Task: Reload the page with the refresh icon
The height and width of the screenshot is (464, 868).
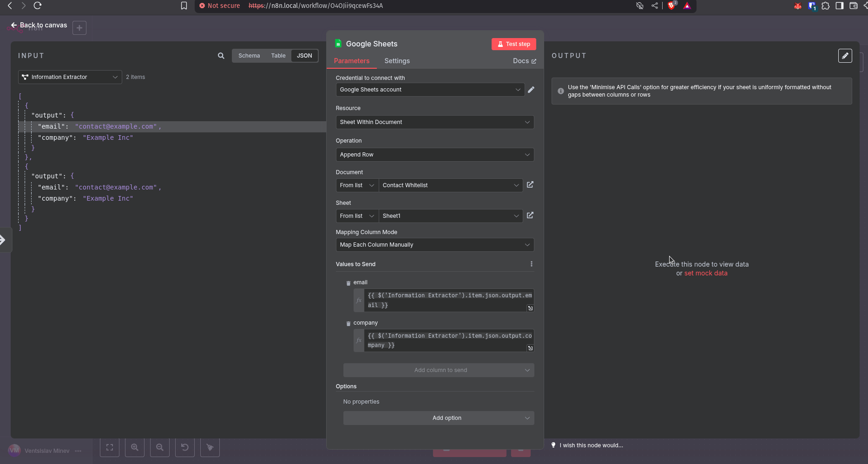Action: pyautogui.click(x=38, y=6)
